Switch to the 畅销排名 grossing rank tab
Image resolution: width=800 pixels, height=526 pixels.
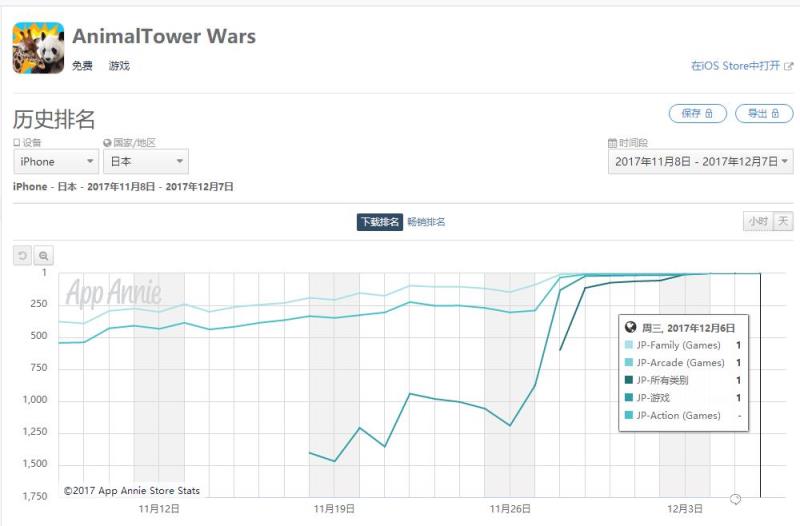[x=426, y=222]
